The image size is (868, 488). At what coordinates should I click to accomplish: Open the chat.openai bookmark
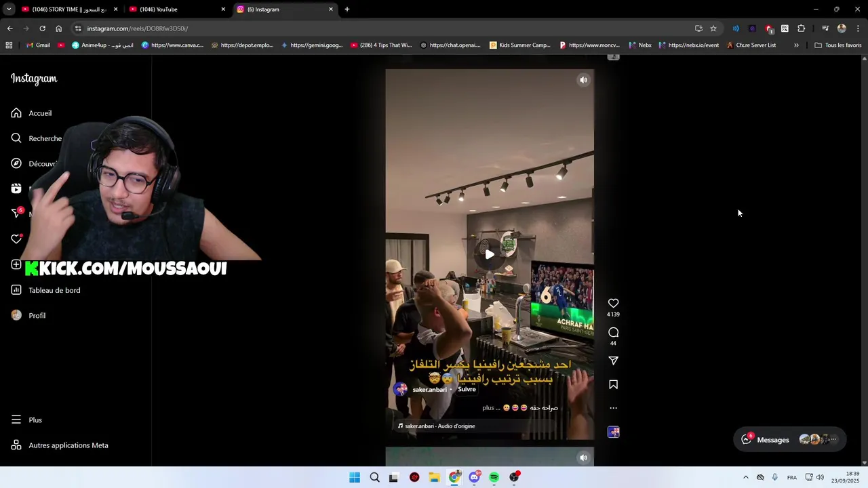pos(450,45)
